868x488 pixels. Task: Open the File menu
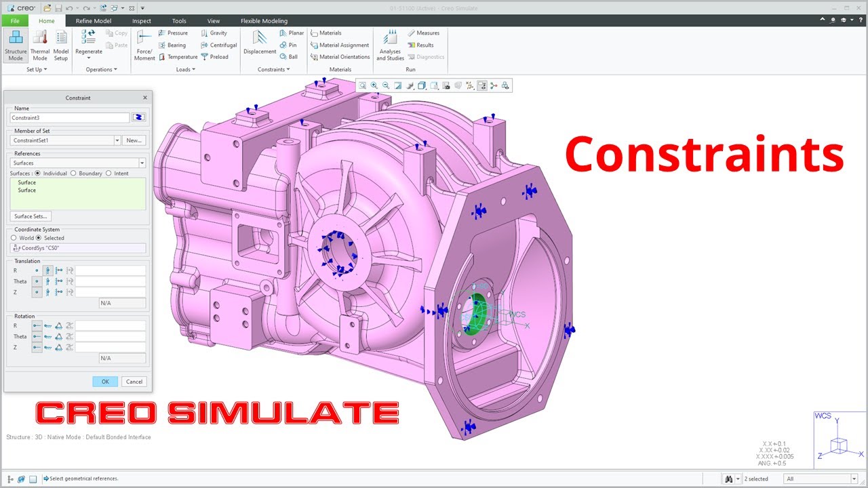click(x=15, y=20)
